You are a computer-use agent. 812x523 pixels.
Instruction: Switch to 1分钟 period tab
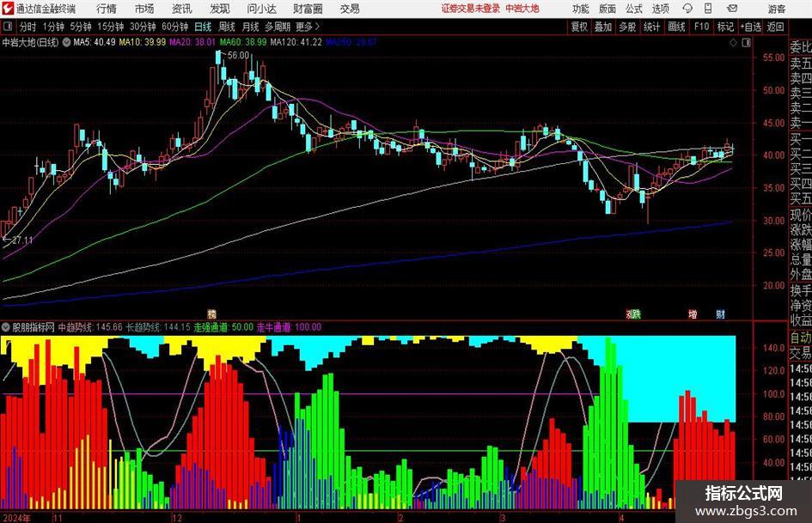coord(52,27)
